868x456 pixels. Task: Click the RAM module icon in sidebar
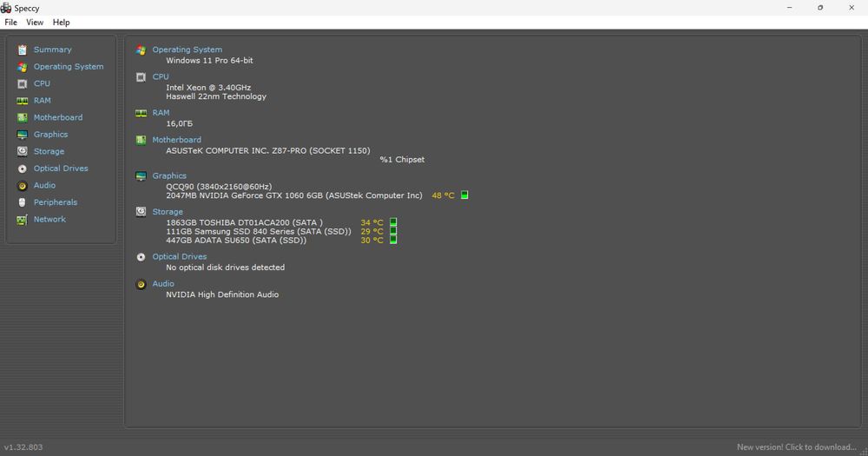pyautogui.click(x=23, y=101)
